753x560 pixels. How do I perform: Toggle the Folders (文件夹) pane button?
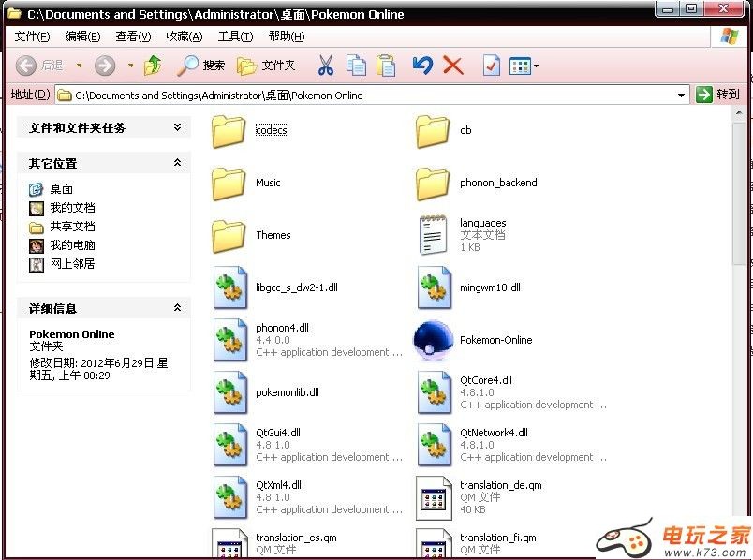tap(267, 66)
